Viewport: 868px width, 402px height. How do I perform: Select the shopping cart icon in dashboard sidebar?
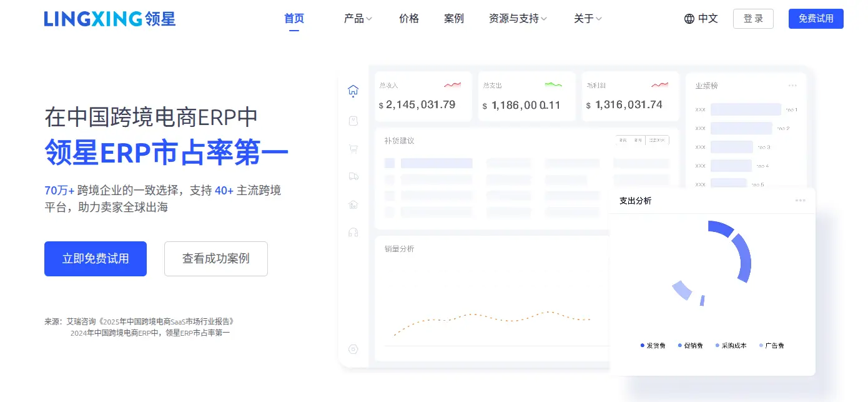tap(353, 149)
